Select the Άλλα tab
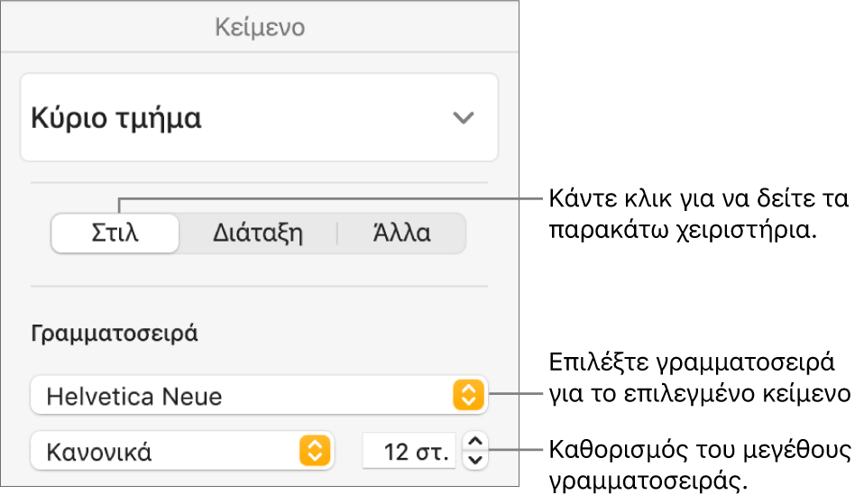Viewport: 864px width, 504px height. click(x=401, y=234)
